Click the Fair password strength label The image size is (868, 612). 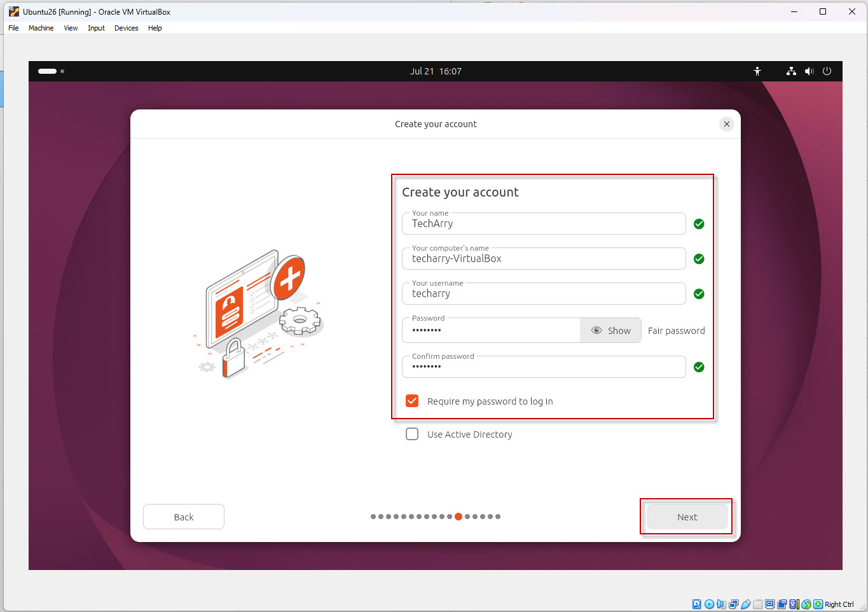(676, 331)
